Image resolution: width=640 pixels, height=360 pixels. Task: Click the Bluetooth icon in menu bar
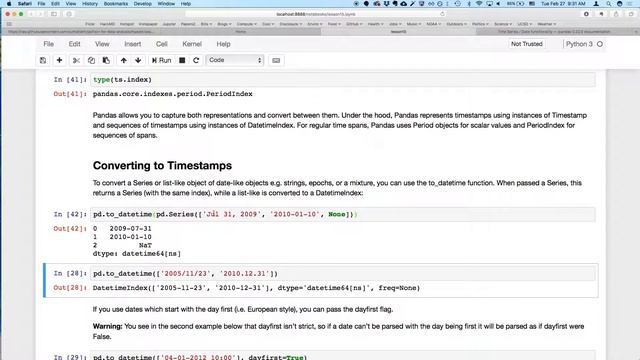point(469,3)
